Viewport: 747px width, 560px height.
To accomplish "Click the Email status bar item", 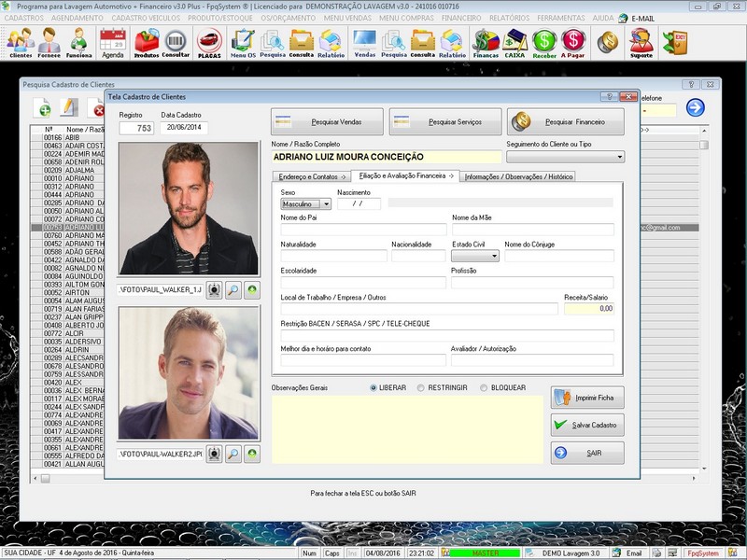I will [633, 553].
